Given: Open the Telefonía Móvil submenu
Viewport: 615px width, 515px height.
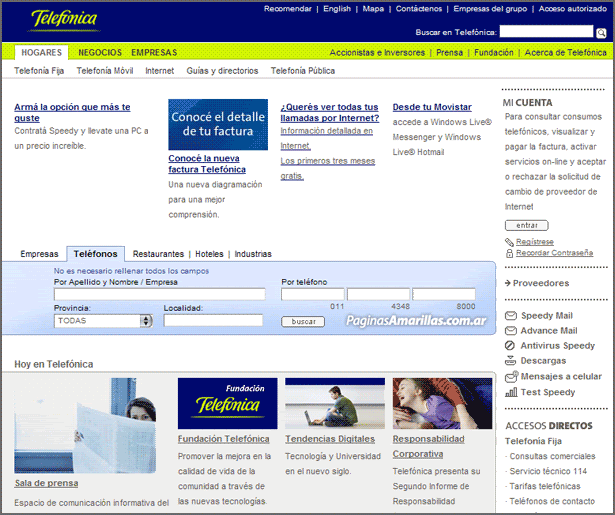Looking at the screenshot, I should coord(105,71).
